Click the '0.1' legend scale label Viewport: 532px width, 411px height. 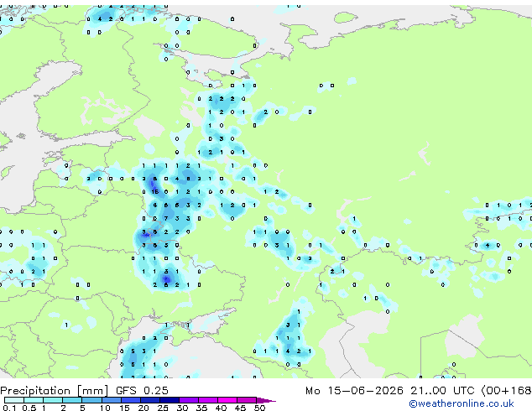[9, 408]
